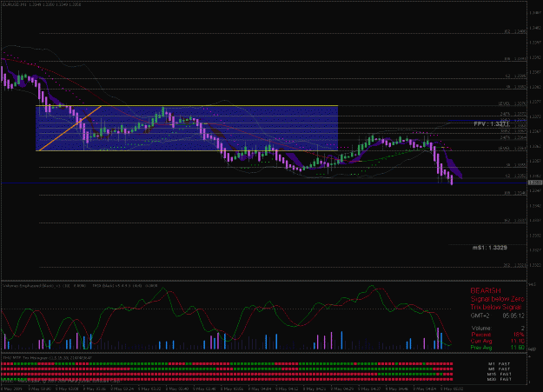Click the 'Curr Avg' label

[x=481, y=341]
